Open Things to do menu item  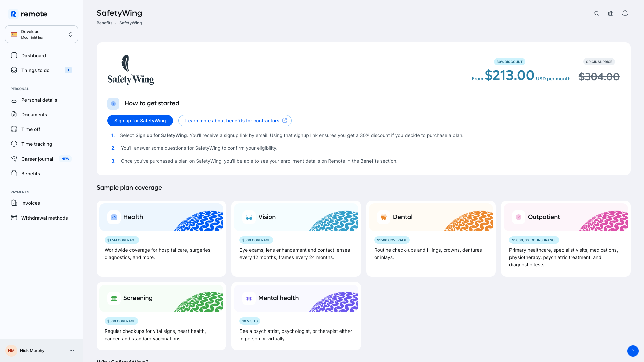[36, 70]
